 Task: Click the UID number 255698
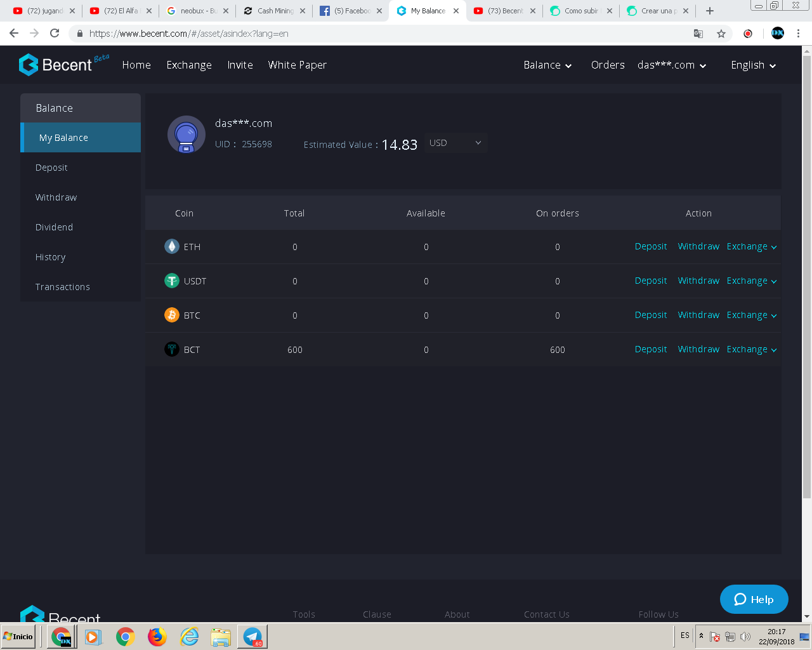(x=257, y=144)
